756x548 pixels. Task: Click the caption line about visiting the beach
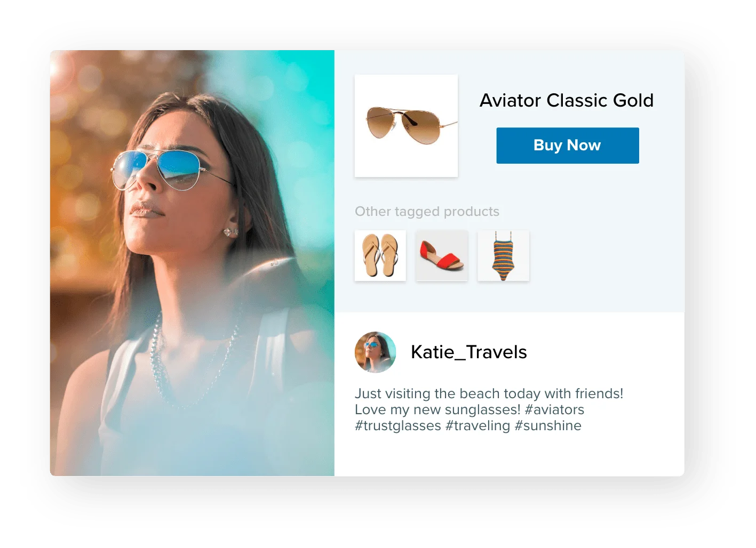click(489, 393)
